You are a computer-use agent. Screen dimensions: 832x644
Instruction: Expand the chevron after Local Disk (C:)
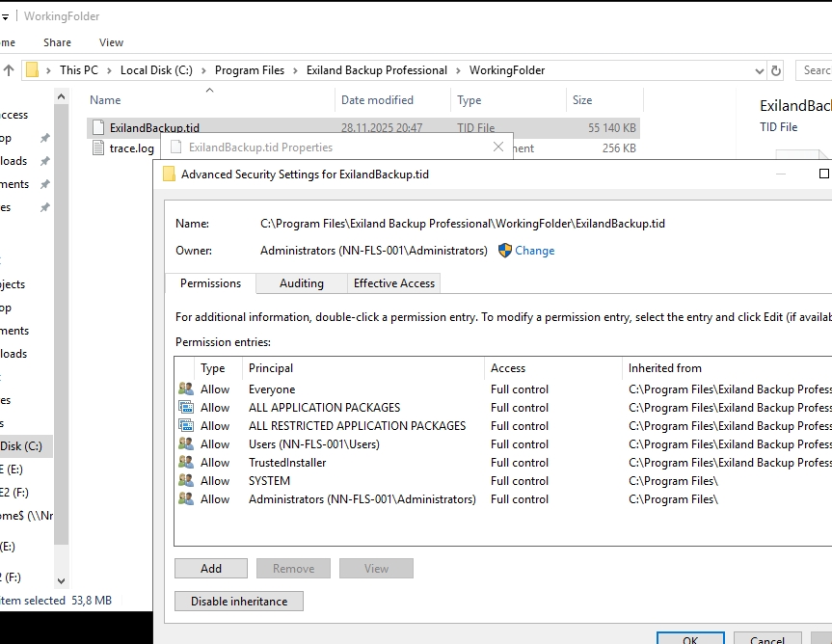(203, 70)
